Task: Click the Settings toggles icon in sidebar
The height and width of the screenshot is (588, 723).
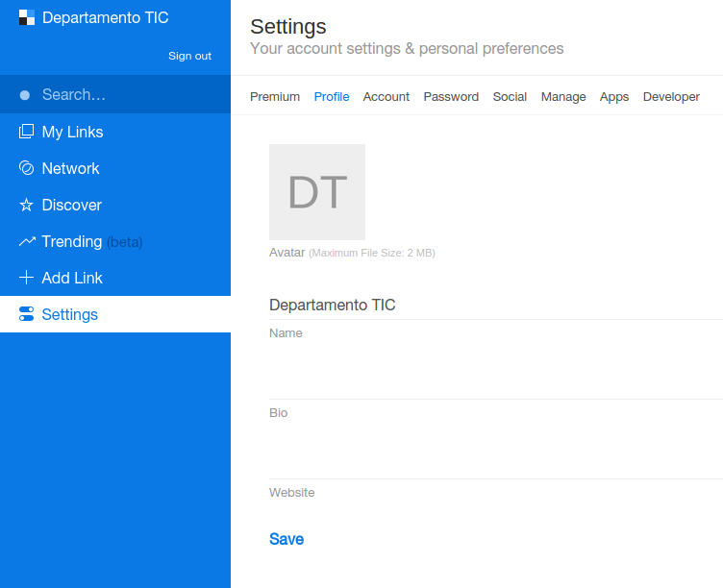Action: click(26, 314)
